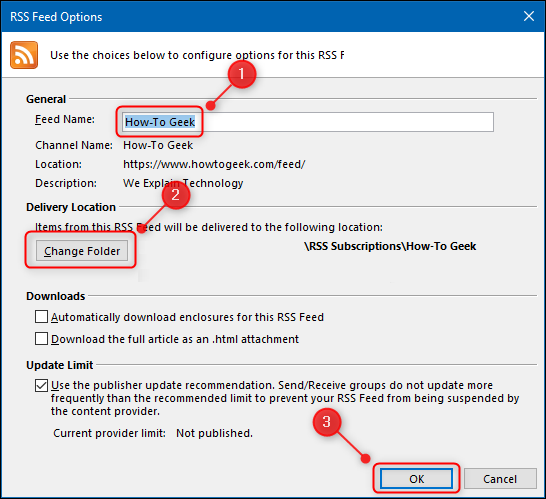Click the Not published provider limit text
The height and width of the screenshot is (499, 546).
coord(214,433)
